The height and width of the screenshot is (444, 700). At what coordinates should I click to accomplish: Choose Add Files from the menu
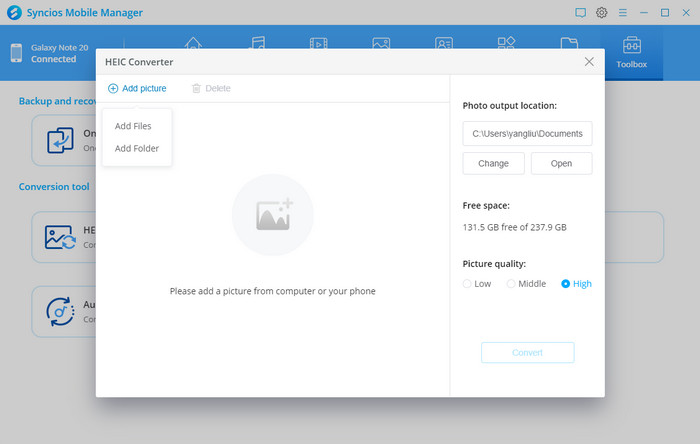click(x=133, y=126)
